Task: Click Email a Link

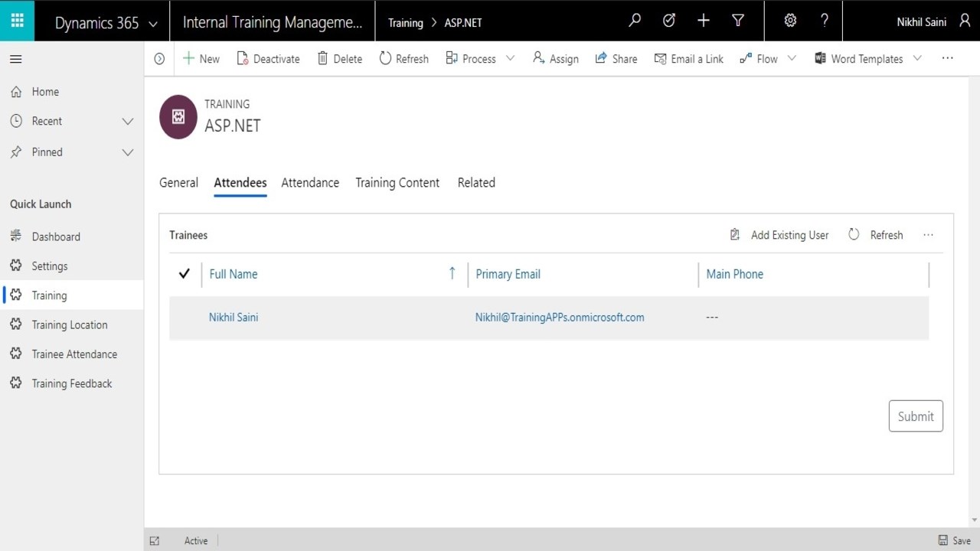Action: [x=688, y=59]
